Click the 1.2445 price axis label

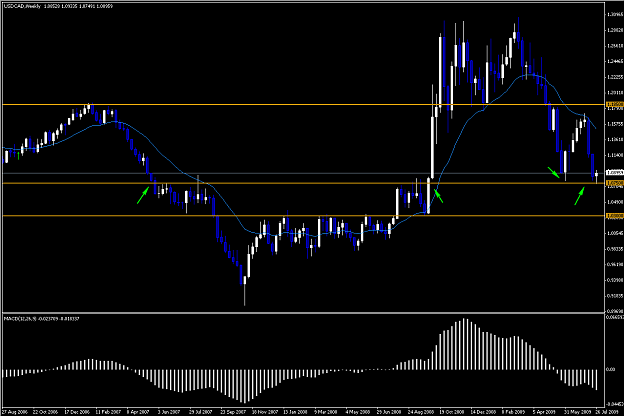click(615, 61)
